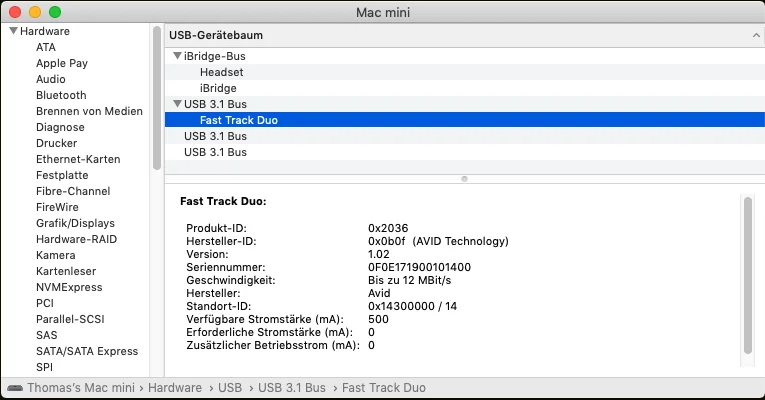Viewport: 765px width, 400px height.
Task: Click the Hersteller value Avid
Action: pos(379,293)
